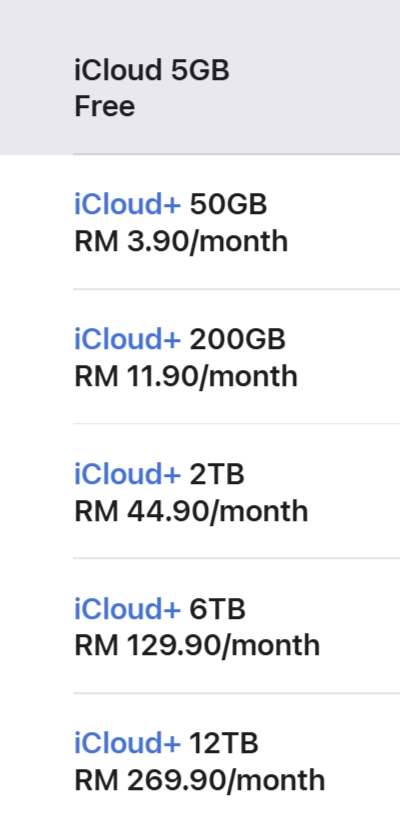Tap the RM 129.90/month price
The width and height of the screenshot is (400, 840).
197,646
